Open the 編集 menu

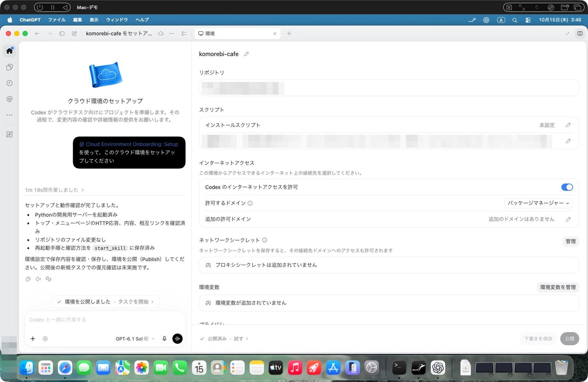tap(78, 20)
